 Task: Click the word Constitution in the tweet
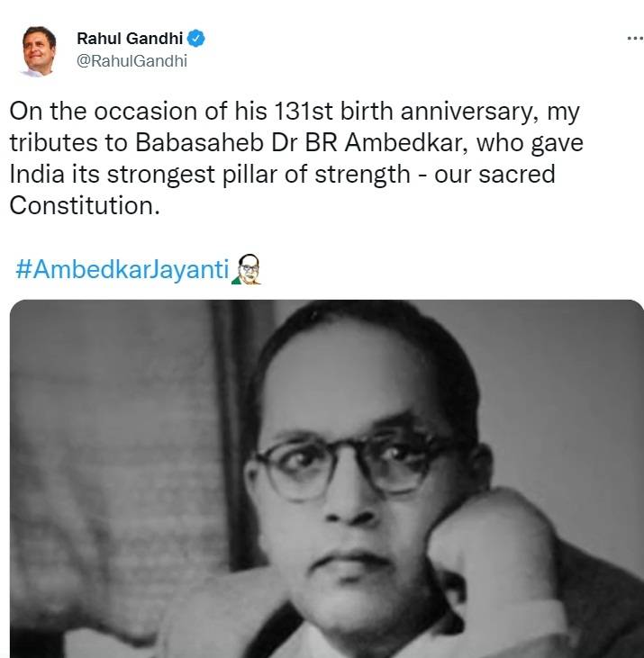tap(85, 205)
